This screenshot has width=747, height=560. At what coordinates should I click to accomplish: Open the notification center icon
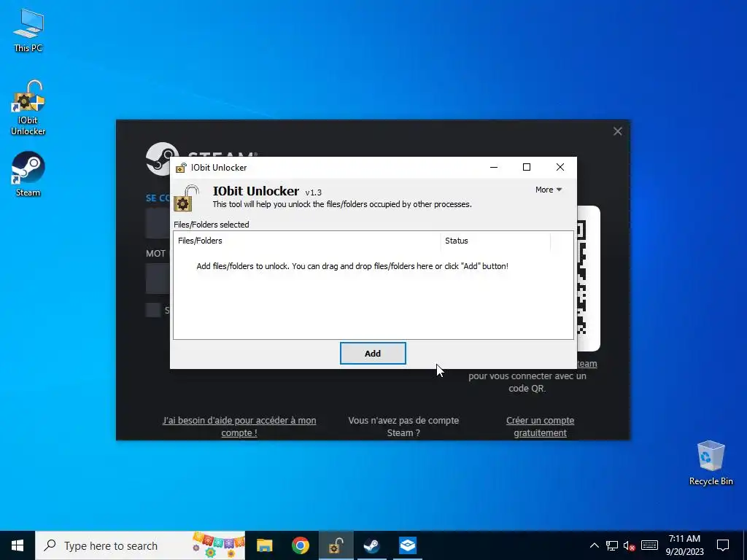point(723,545)
